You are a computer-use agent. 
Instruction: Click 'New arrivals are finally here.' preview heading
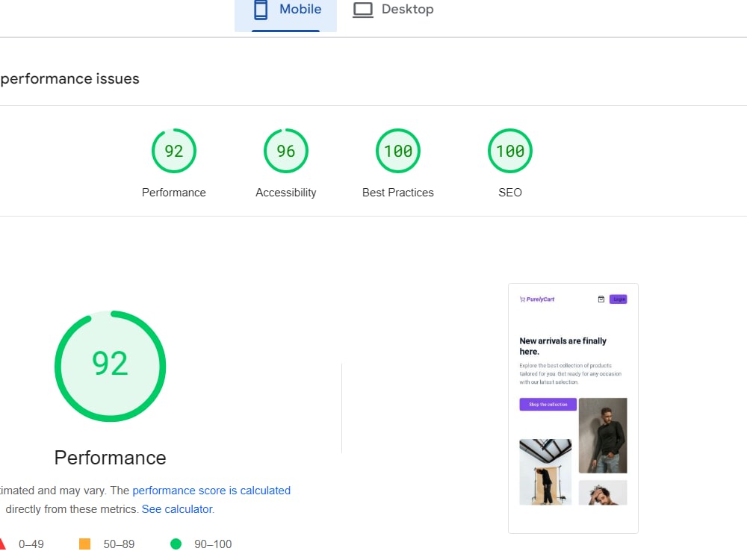pyautogui.click(x=562, y=346)
